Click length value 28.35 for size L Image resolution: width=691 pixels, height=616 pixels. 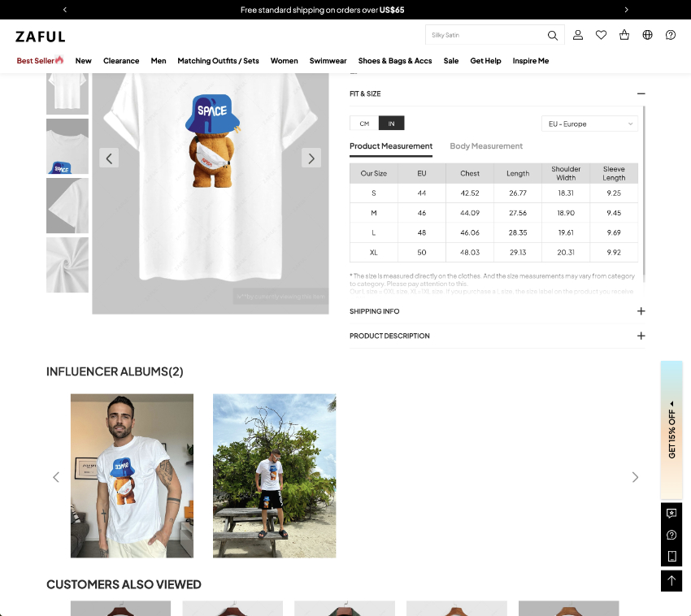[x=518, y=232]
